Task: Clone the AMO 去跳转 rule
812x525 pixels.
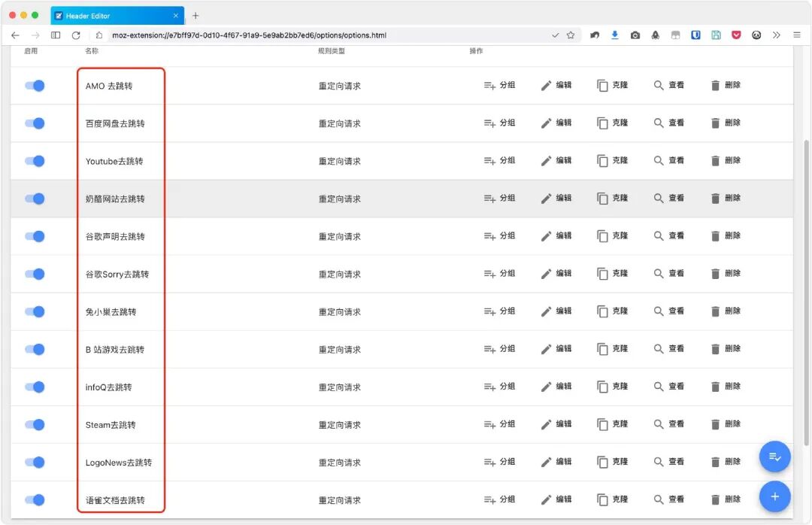Action: pyautogui.click(x=613, y=85)
